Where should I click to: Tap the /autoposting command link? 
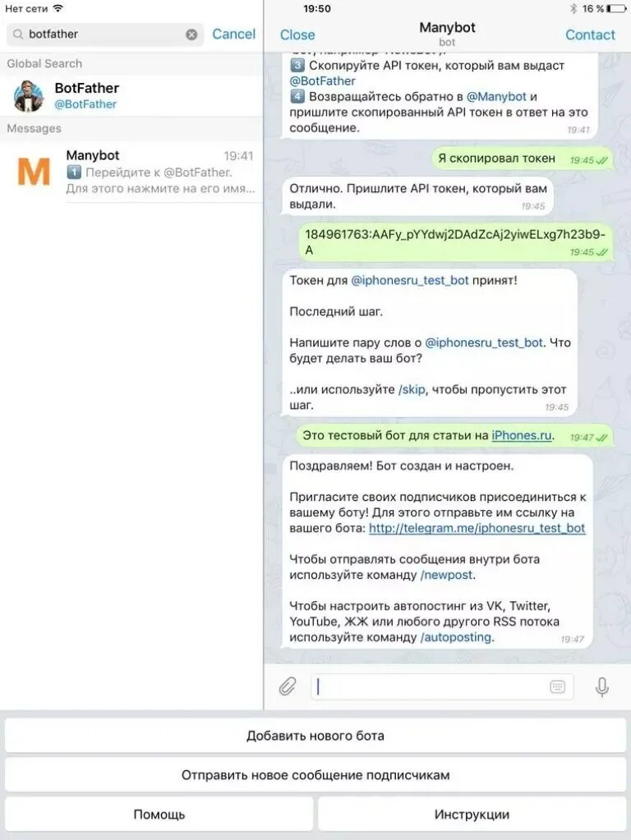[456, 637]
